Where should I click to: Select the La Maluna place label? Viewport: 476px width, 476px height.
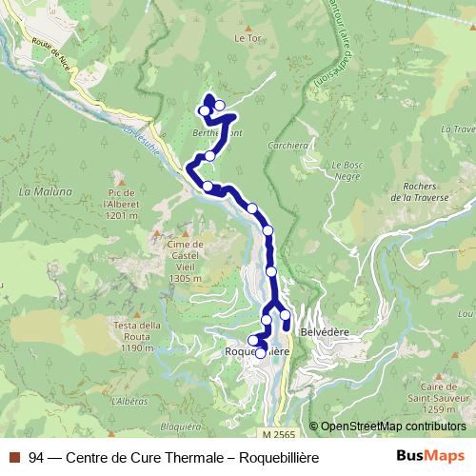(x=46, y=191)
